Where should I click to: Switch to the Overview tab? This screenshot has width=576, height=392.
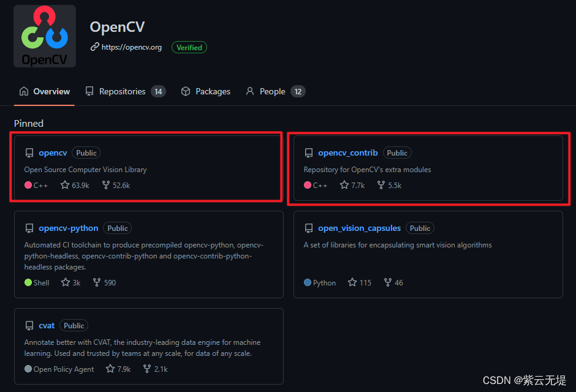click(45, 91)
